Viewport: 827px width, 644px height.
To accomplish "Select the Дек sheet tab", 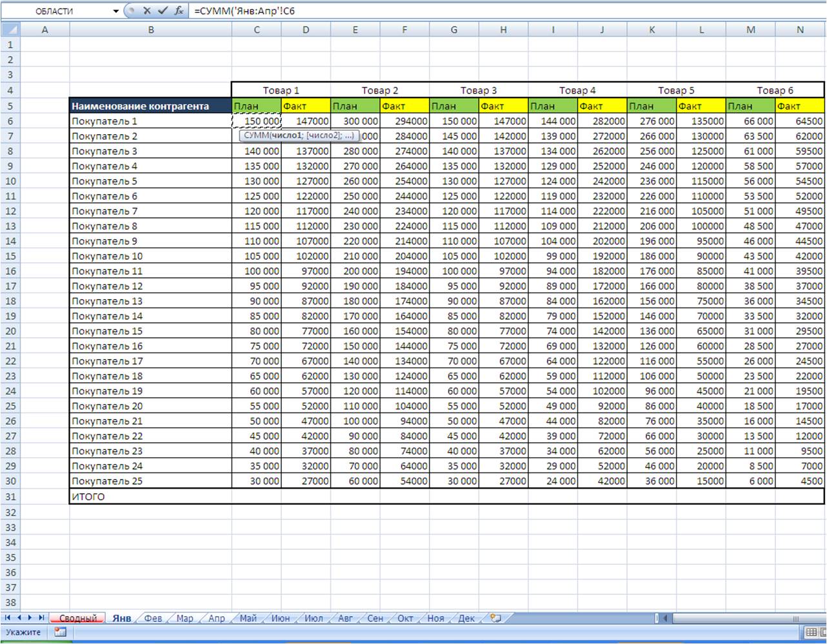I will [466, 618].
